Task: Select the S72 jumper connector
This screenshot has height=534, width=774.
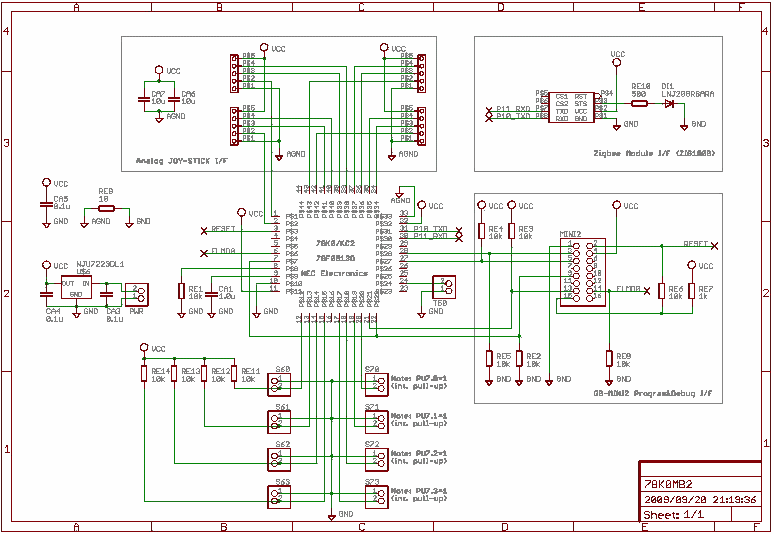Action: click(x=374, y=458)
